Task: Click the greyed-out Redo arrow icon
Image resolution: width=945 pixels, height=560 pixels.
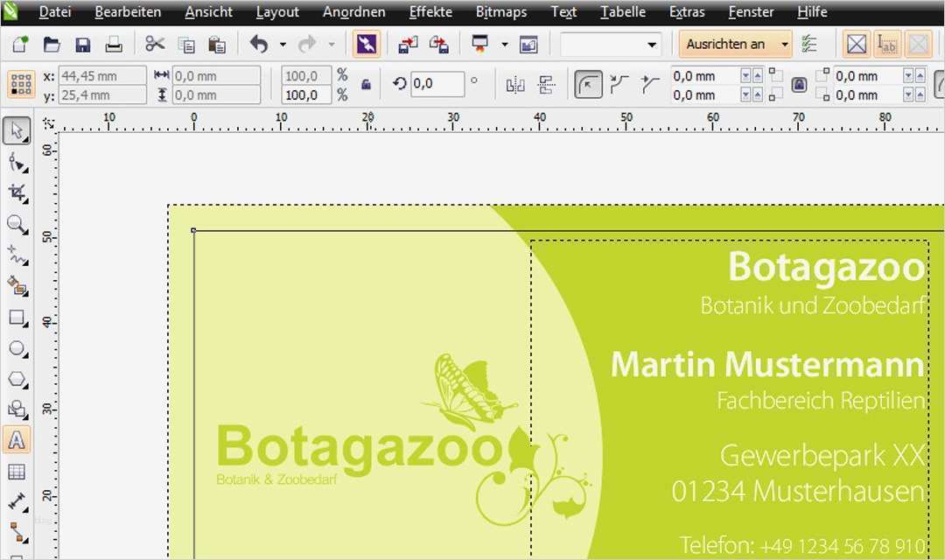Action: 307,44
